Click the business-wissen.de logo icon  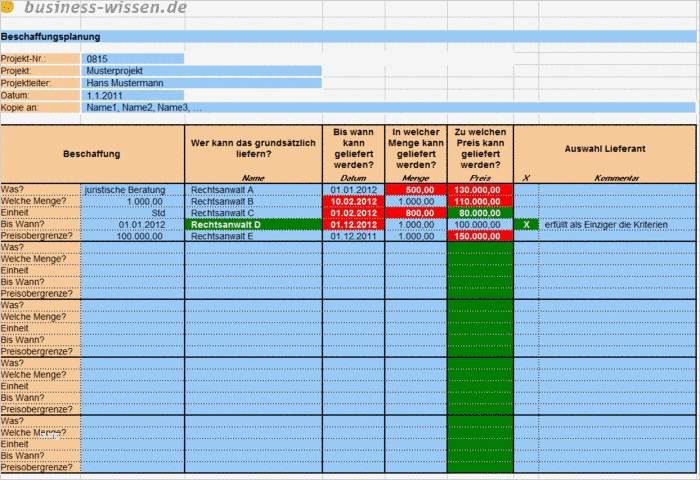pyautogui.click(x=8, y=7)
